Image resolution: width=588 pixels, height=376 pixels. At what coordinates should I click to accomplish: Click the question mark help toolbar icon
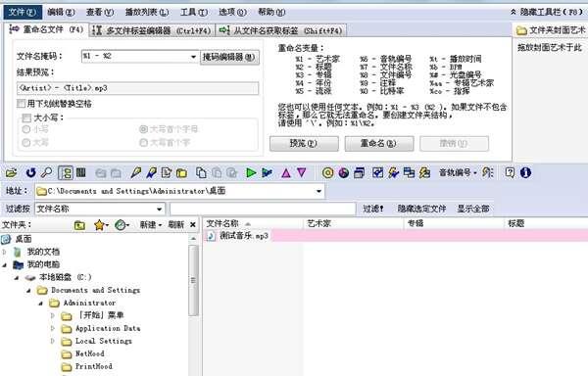(510, 172)
